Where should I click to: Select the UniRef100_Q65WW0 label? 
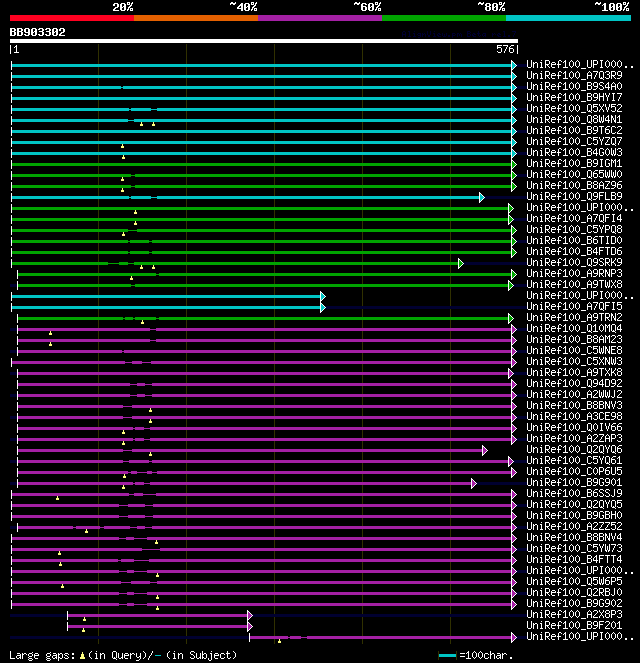pyautogui.click(x=574, y=174)
